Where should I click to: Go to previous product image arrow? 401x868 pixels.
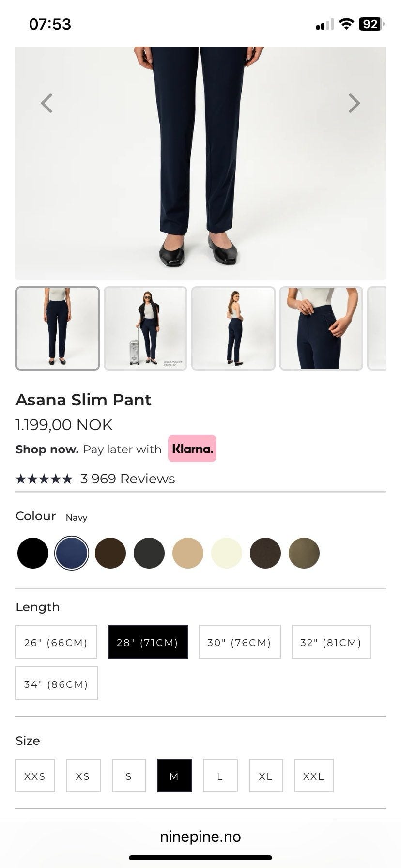(46, 103)
